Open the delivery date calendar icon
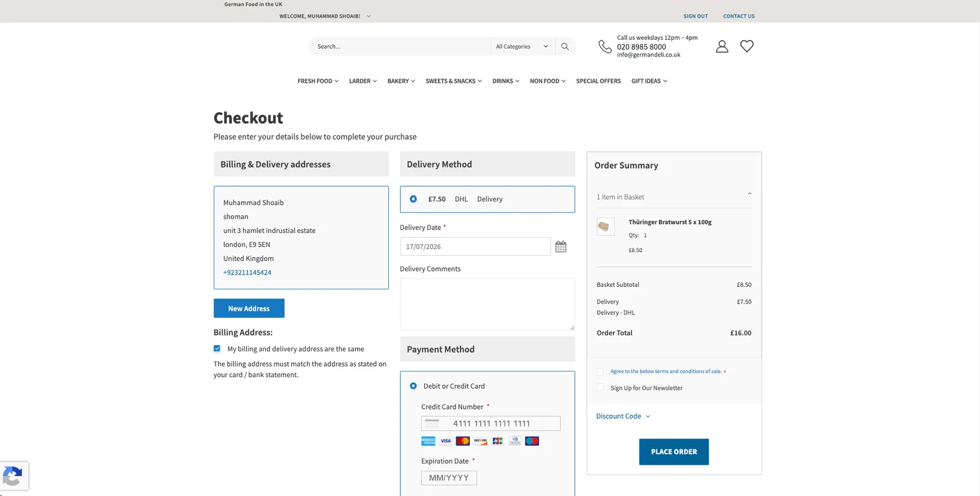Viewport: 980px width, 496px height. [560, 246]
